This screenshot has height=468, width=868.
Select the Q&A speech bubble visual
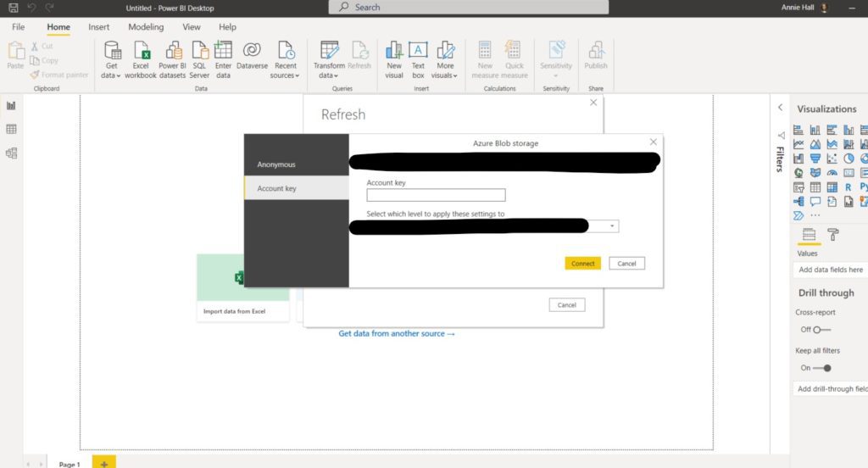815,202
